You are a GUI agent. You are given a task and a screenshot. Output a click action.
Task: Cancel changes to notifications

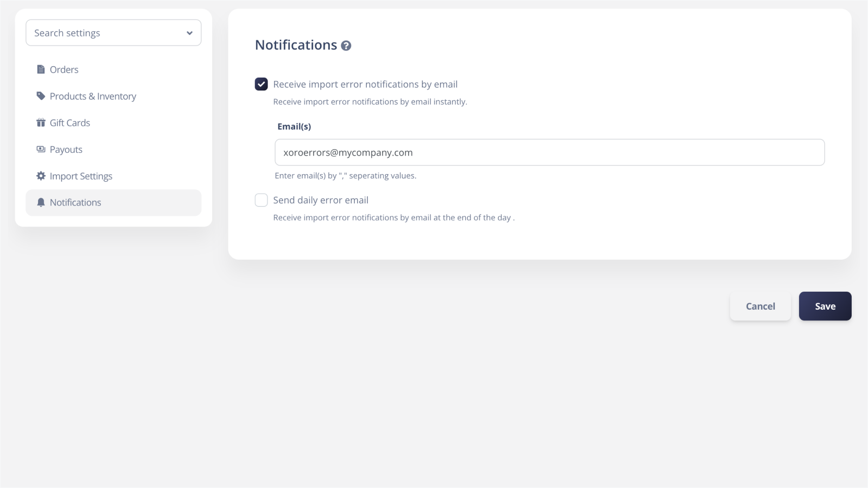point(760,306)
